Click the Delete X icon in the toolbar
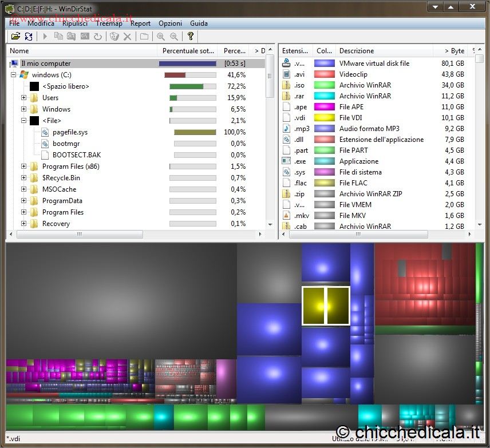The image size is (490, 448). click(x=127, y=36)
